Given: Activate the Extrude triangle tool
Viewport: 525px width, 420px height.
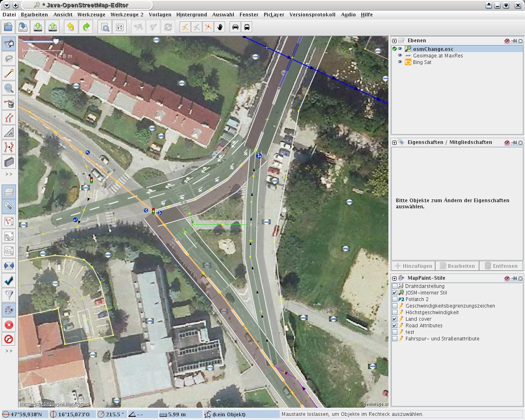Looking at the screenshot, I should click(x=9, y=132).
